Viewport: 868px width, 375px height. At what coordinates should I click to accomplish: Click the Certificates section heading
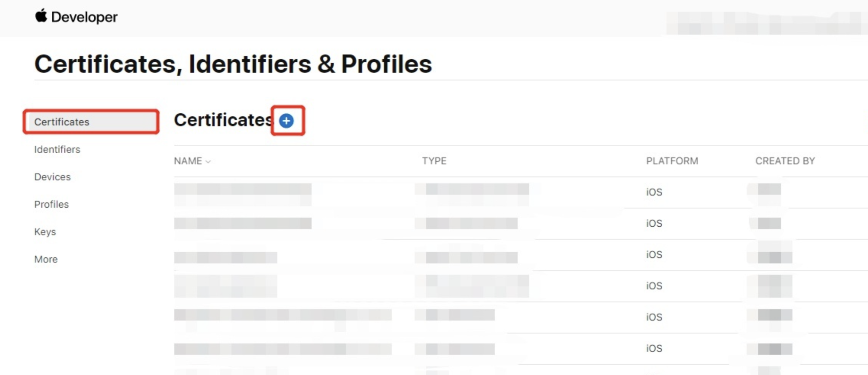tap(224, 120)
